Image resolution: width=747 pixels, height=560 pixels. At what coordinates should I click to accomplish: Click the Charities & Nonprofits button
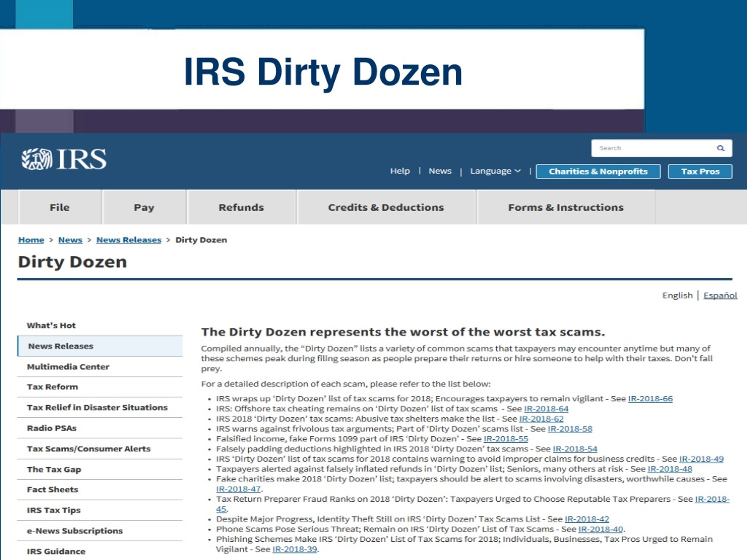coord(598,171)
